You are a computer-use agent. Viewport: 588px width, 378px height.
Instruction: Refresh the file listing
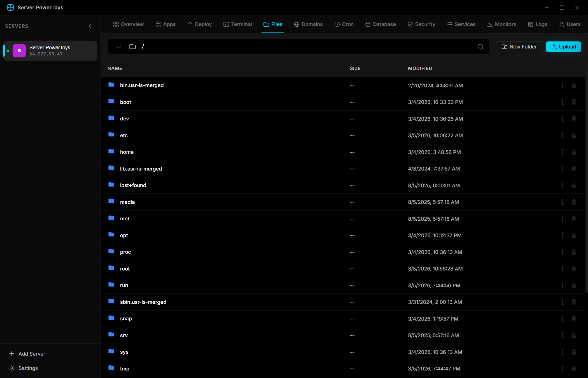pos(480,47)
